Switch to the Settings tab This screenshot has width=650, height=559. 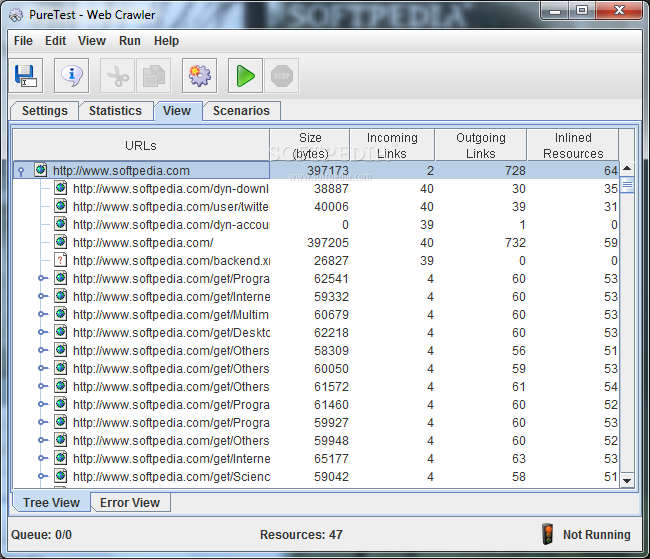tap(45, 111)
